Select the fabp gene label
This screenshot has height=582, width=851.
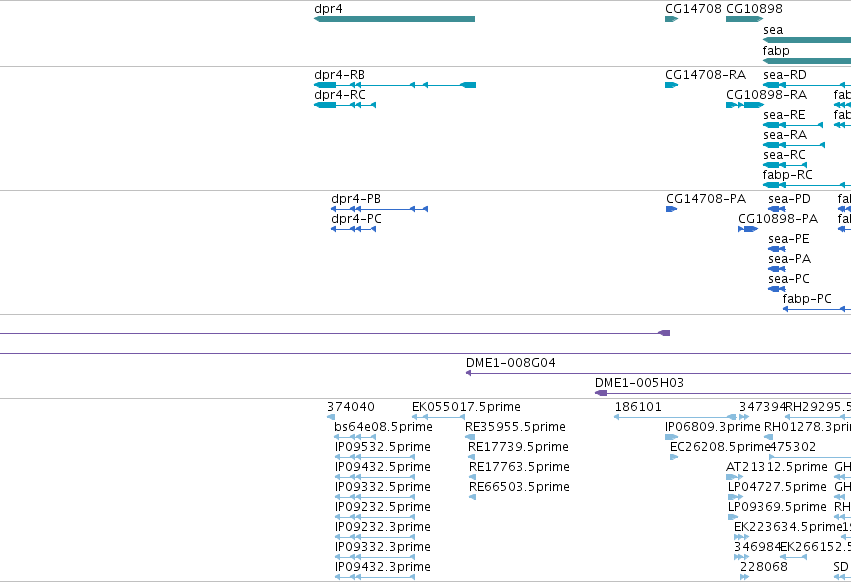pos(776,50)
